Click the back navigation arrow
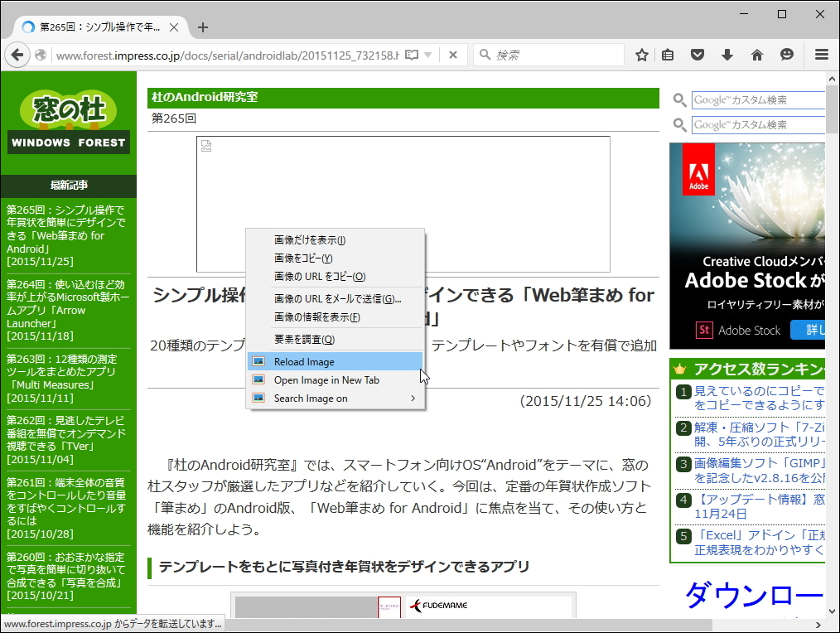840x633 pixels. click(x=17, y=54)
